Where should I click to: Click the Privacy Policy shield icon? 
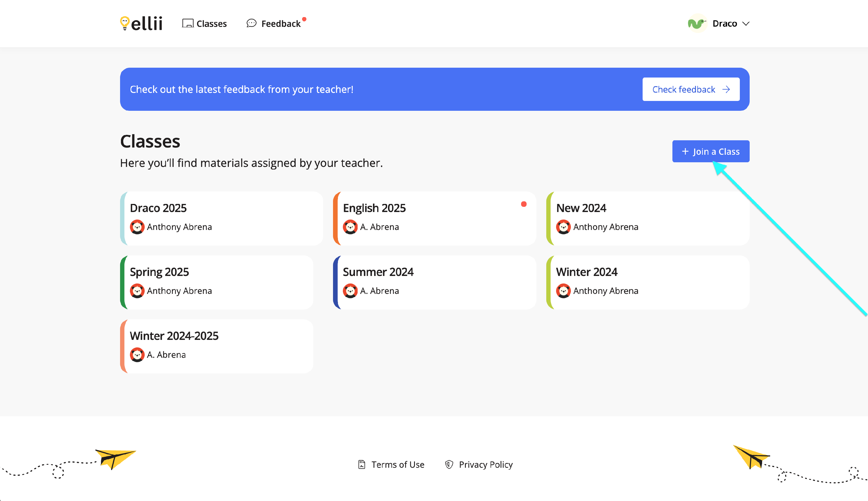pos(449,465)
